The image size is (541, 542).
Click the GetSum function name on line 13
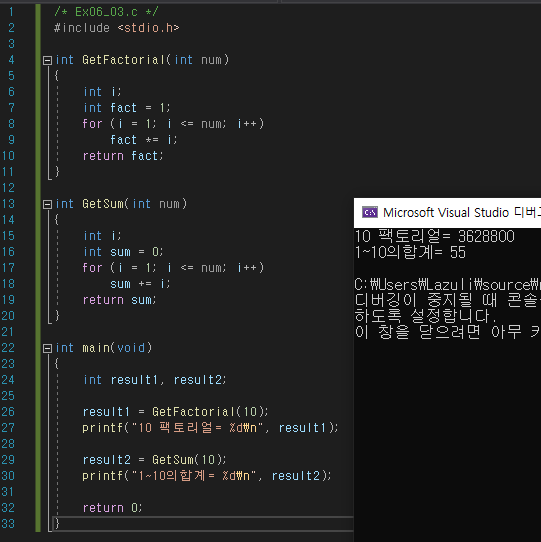(103, 204)
